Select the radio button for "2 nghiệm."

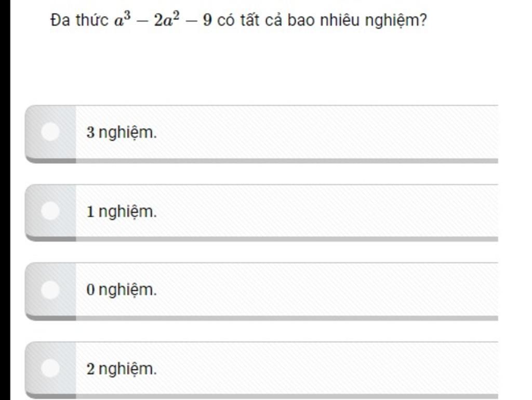click(50, 368)
